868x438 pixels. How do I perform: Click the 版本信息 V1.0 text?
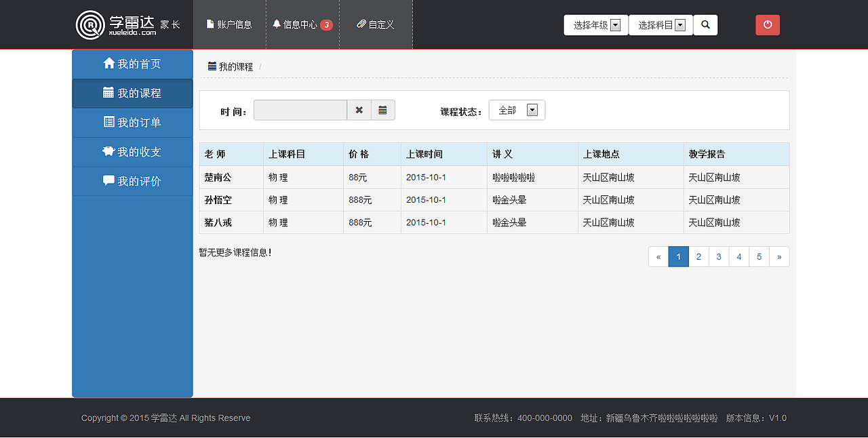coord(756,418)
